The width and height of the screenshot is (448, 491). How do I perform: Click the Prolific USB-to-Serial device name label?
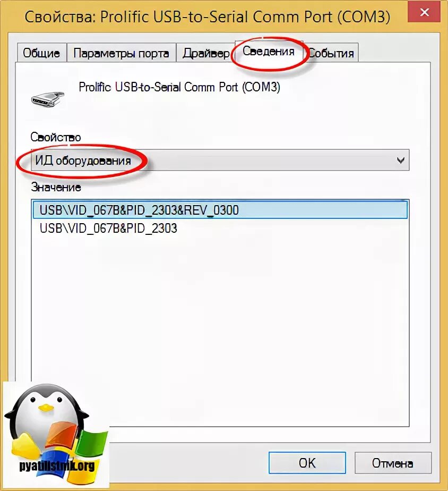pos(179,87)
